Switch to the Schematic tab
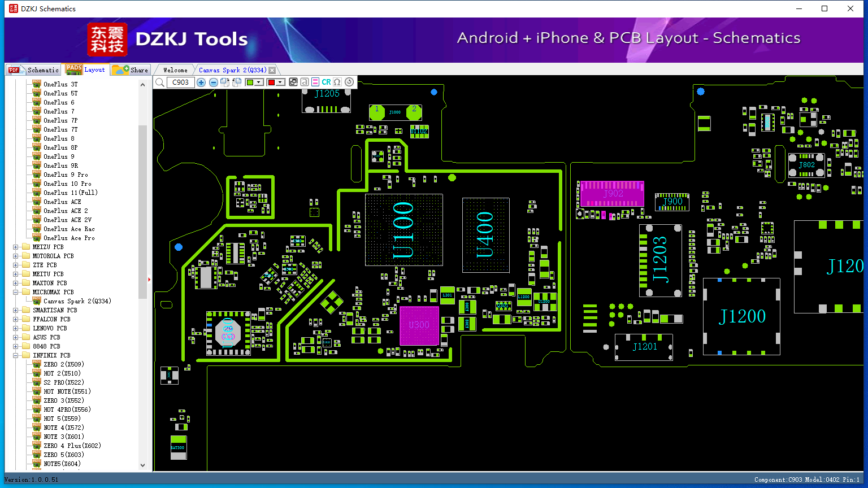The width and height of the screenshot is (868, 488). click(34, 70)
